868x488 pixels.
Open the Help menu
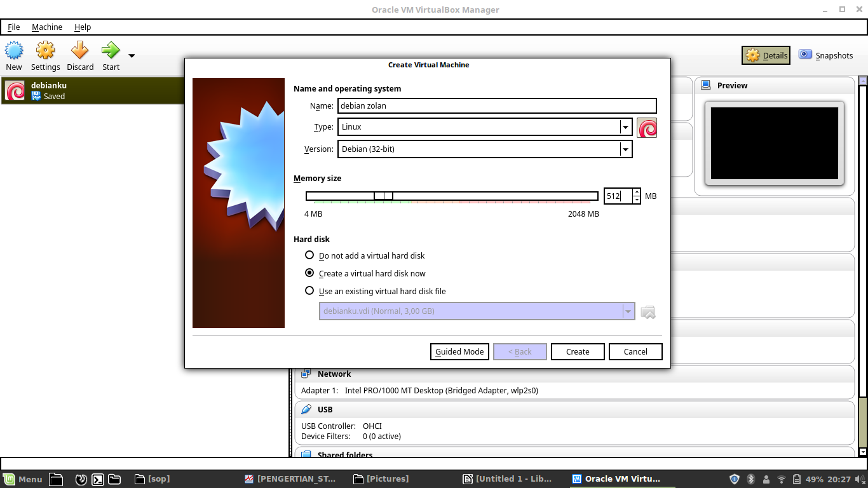coord(83,27)
